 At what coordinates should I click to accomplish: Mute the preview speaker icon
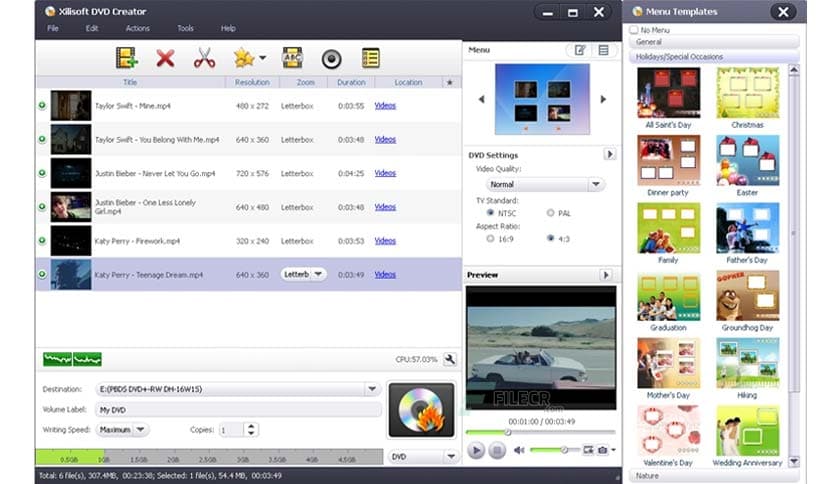pos(519,450)
